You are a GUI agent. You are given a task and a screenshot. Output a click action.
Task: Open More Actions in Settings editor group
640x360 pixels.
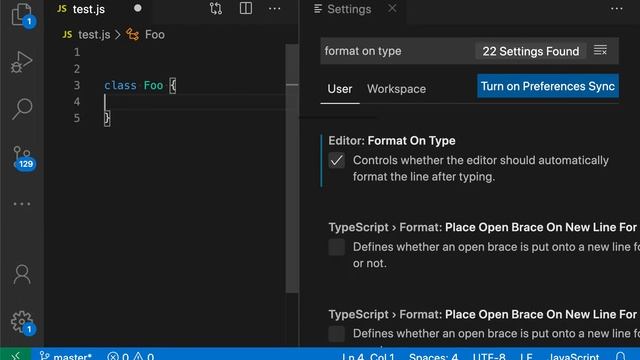click(616, 9)
